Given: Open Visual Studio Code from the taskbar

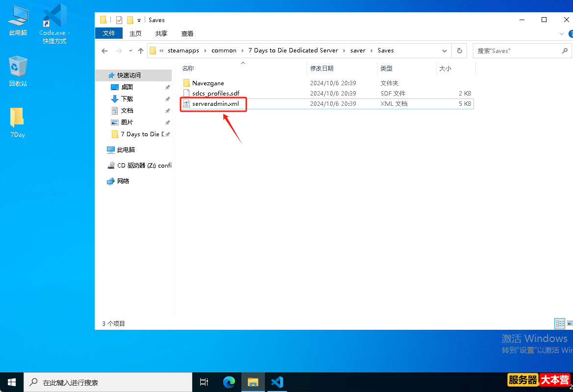Looking at the screenshot, I should [277, 382].
